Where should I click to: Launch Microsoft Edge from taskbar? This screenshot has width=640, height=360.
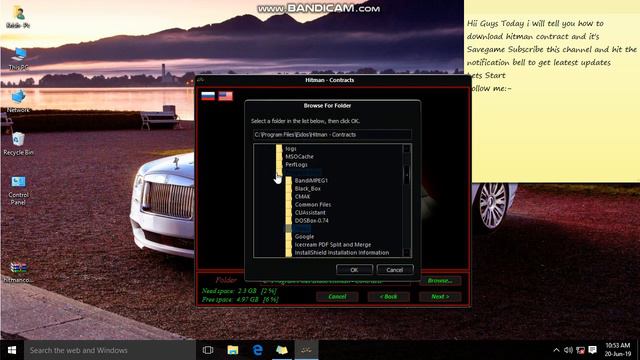coord(258,350)
